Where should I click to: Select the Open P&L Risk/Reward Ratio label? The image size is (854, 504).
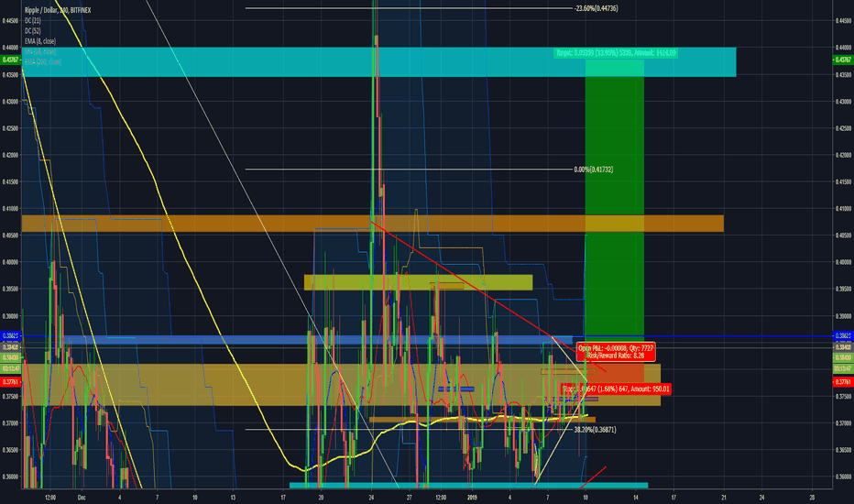tap(616, 352)
